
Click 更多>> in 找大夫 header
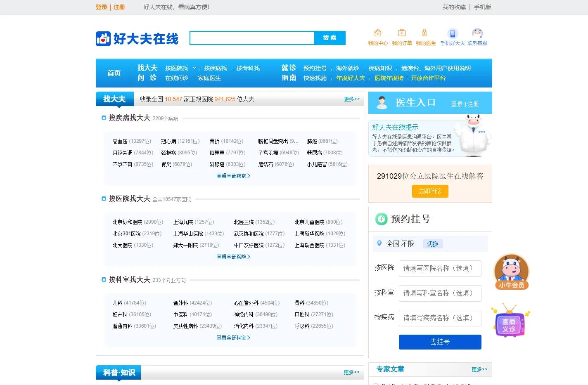[x=352, y=99]
